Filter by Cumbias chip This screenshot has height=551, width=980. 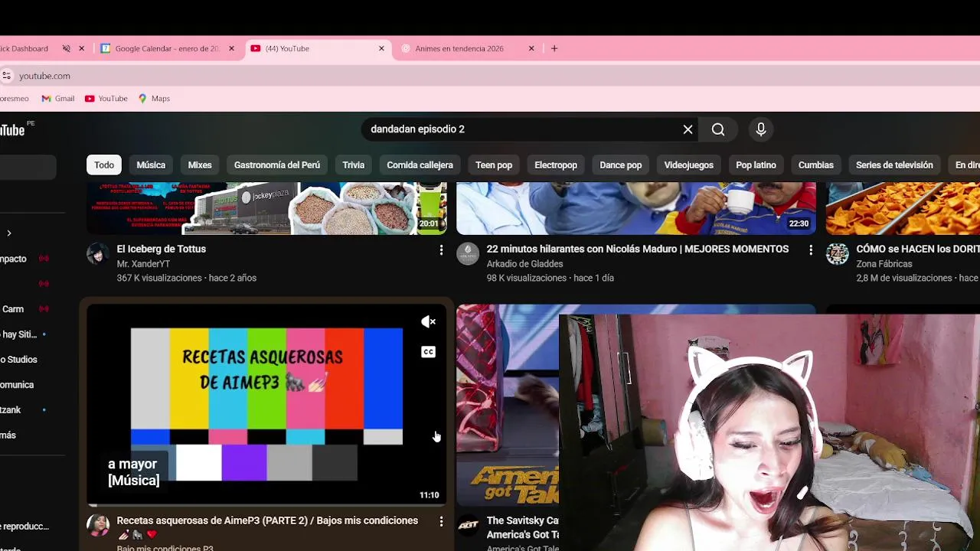click(x=816, y=165)
